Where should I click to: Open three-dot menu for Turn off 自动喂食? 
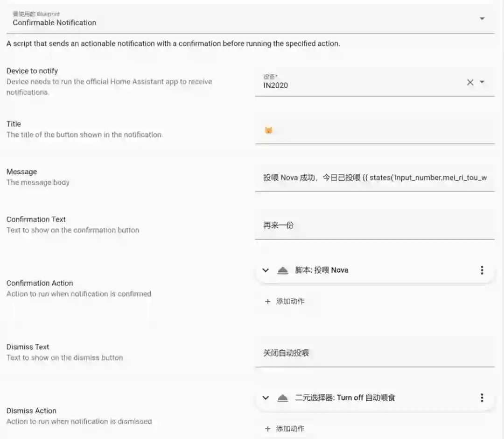pos(482,398)
